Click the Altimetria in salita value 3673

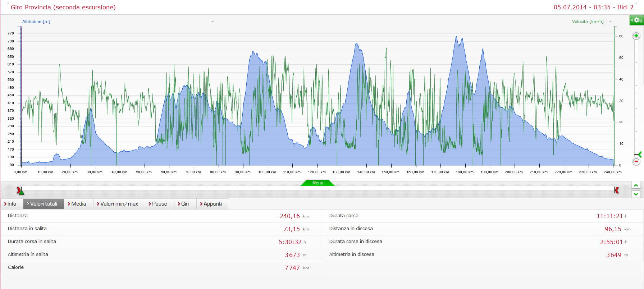point(292,255)
